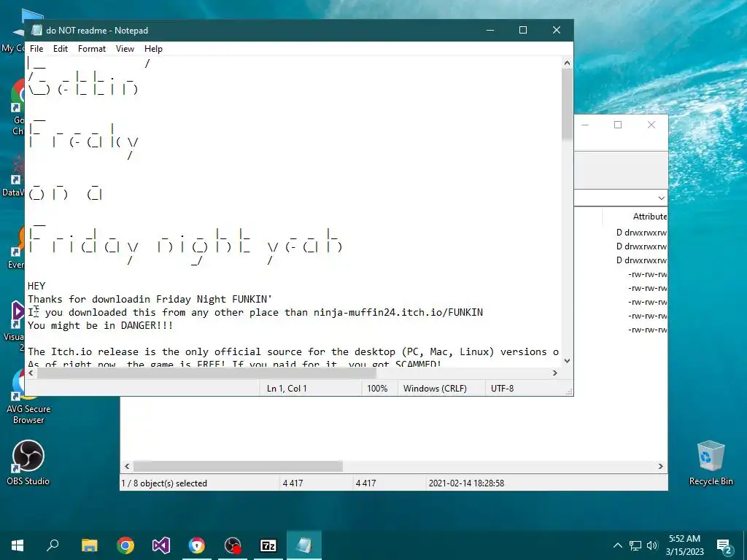Click Notepad vertical scrollbar down arrow
The width and height of the screenshot is (747, 560).
tap(567, 361)
